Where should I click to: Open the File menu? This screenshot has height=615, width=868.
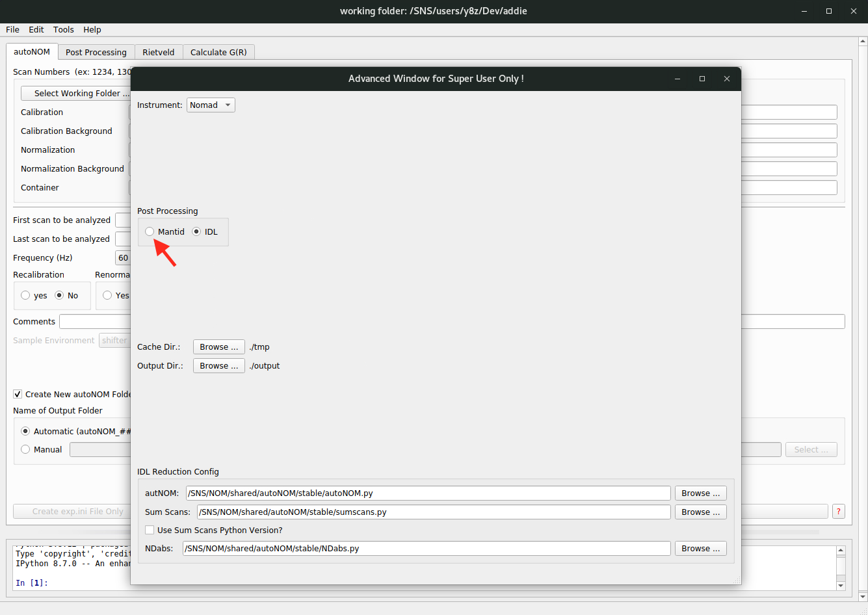12,30
